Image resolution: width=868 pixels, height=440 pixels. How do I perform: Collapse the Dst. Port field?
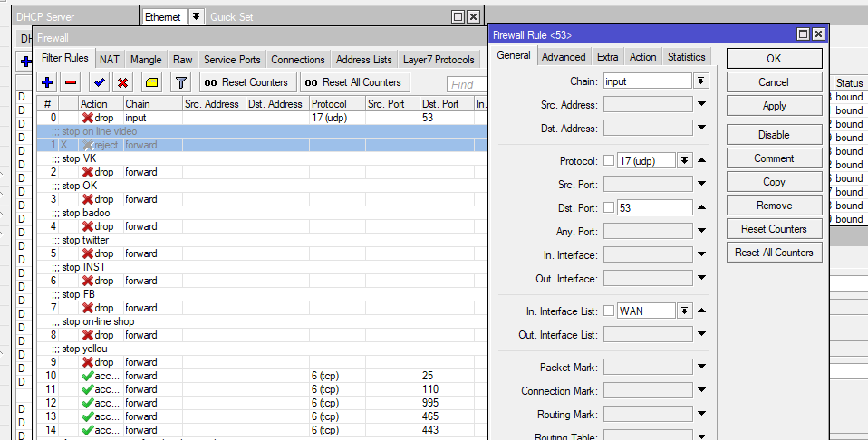coord(701,207)
